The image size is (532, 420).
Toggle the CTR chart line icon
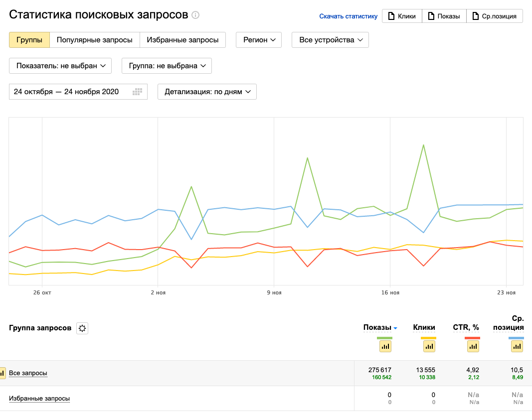[x=473, y=346]
